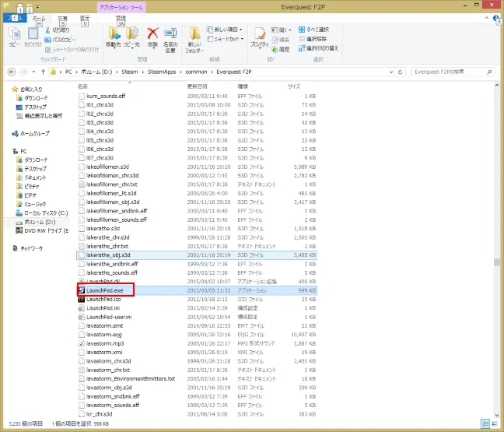Open the Copy to folder button

click(x=131, y=37)
